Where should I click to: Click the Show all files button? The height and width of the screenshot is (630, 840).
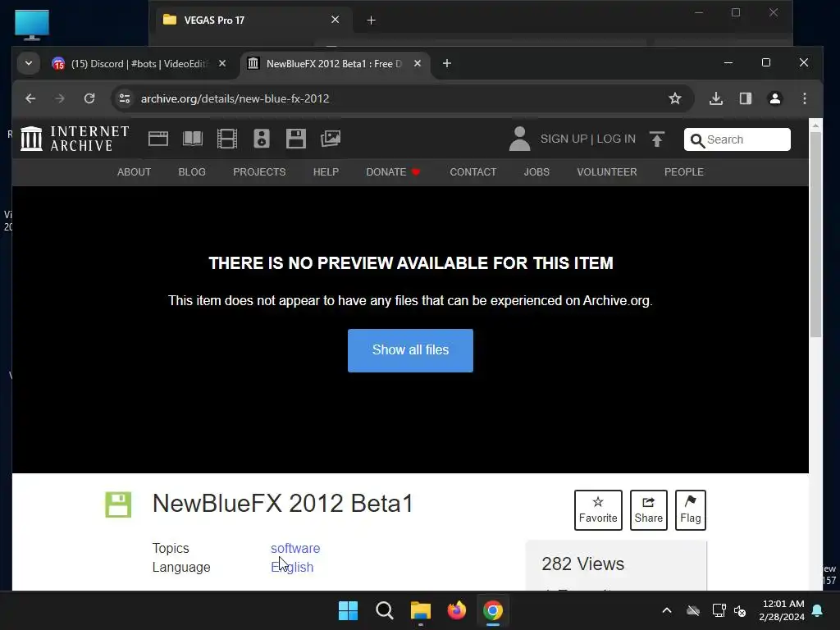pos(410,350)
